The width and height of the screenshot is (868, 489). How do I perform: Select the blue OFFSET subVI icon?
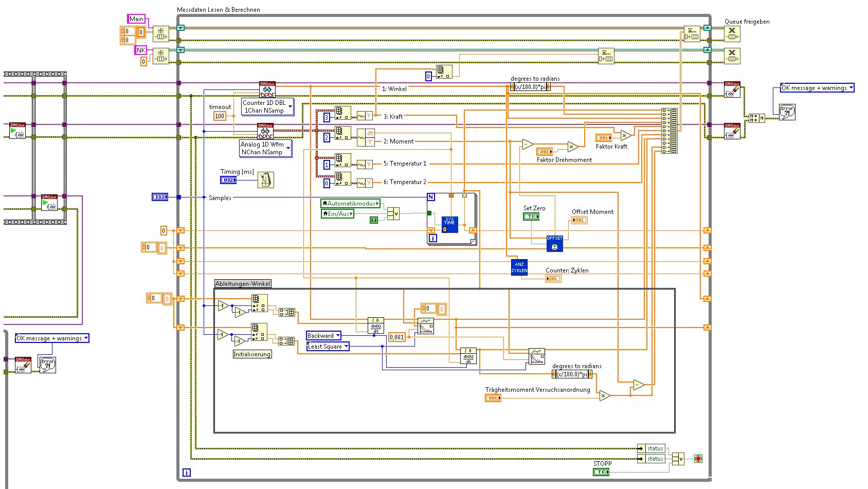(x=555, y=244)
